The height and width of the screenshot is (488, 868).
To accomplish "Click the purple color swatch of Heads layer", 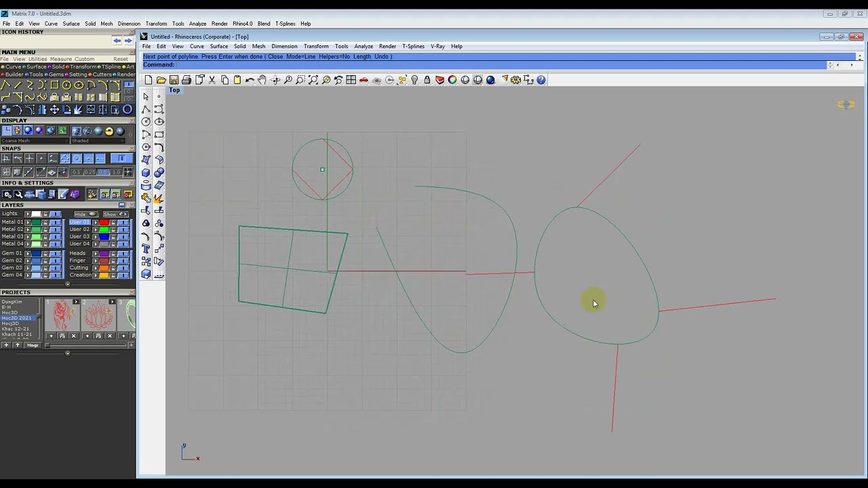I will tap(104, 253).
